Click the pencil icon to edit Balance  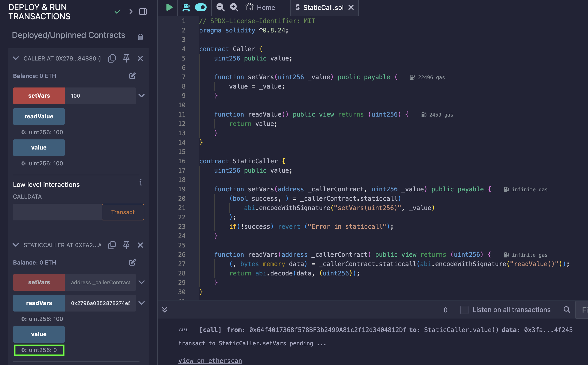point(132,76)
